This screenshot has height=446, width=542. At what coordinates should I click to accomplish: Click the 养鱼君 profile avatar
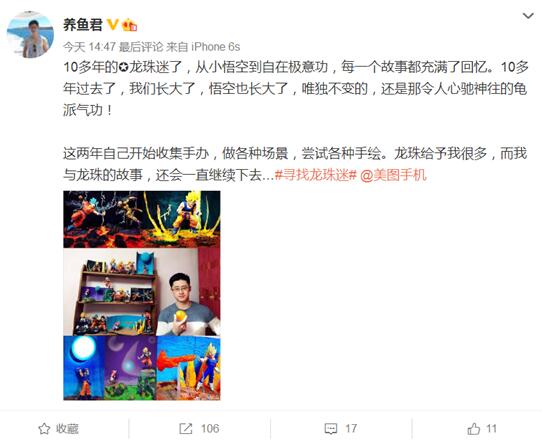[30, 34]
